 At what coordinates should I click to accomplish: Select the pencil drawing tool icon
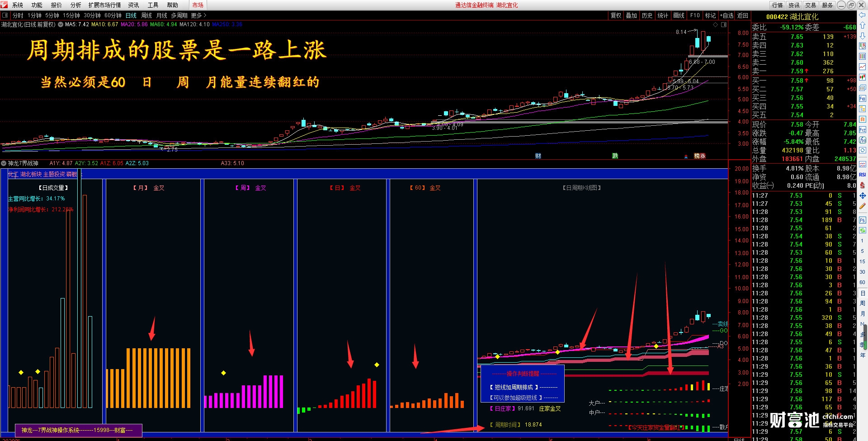point(862,206)
